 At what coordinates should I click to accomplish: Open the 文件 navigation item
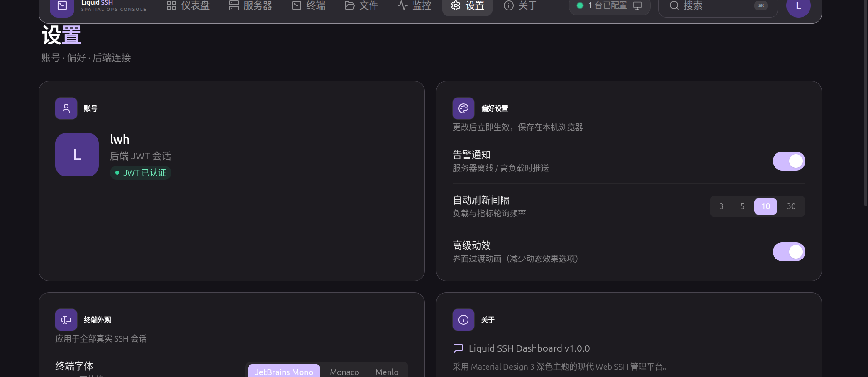click(361, 6)
